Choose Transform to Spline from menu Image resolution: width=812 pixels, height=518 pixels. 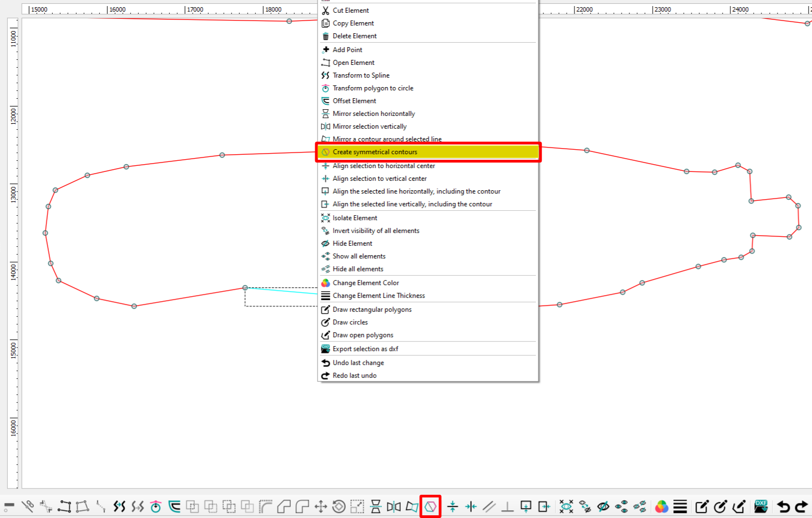[361, 75]
